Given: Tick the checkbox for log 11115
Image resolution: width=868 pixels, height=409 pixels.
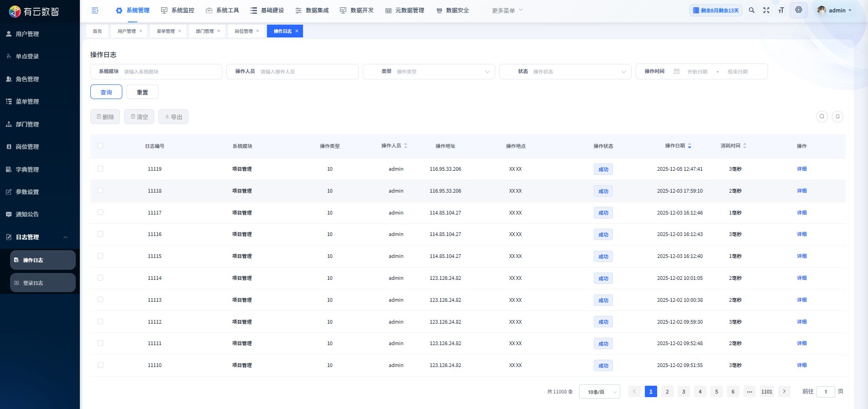Looking at the screenshot, I should pos(100,256).
